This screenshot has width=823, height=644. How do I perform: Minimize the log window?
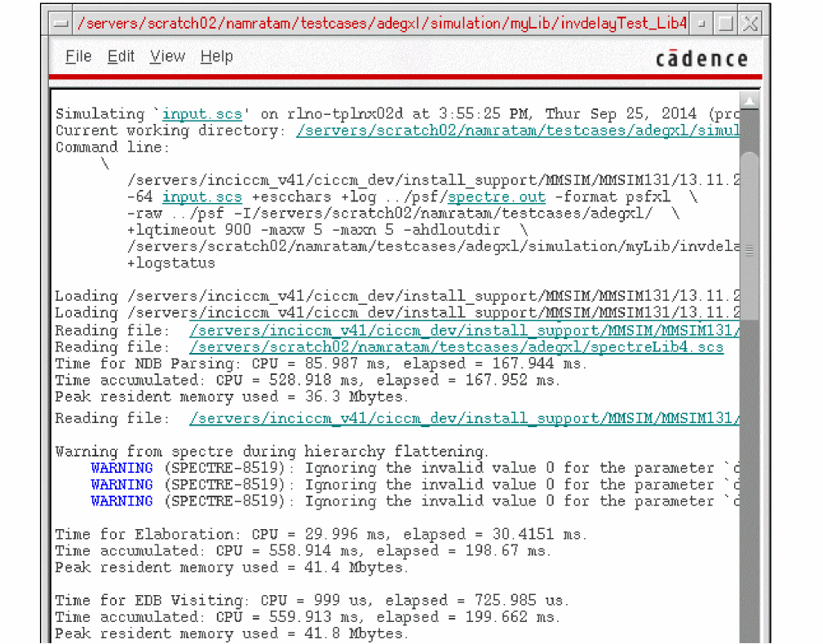click(x=701, y=24)
